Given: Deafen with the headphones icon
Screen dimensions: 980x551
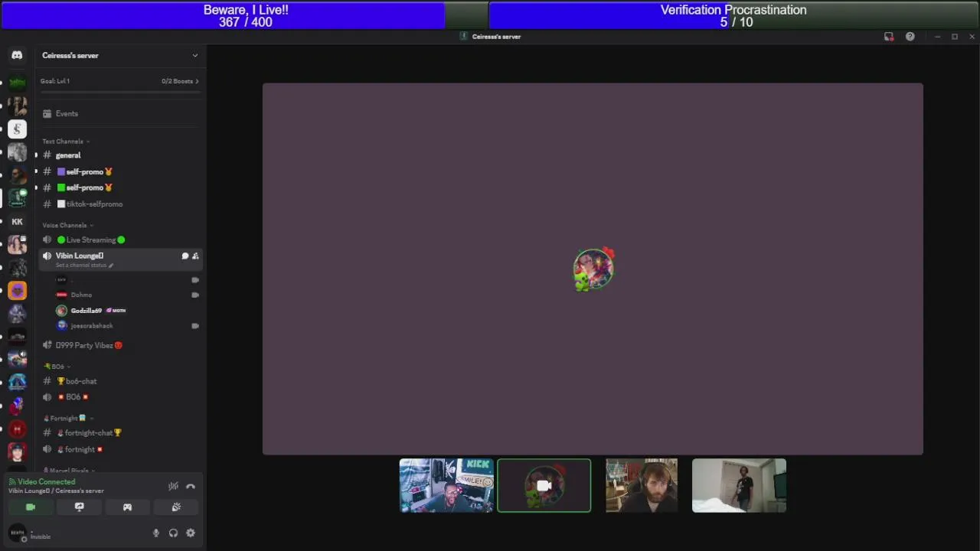Looking at the screenshot, I should coord(173,533).
